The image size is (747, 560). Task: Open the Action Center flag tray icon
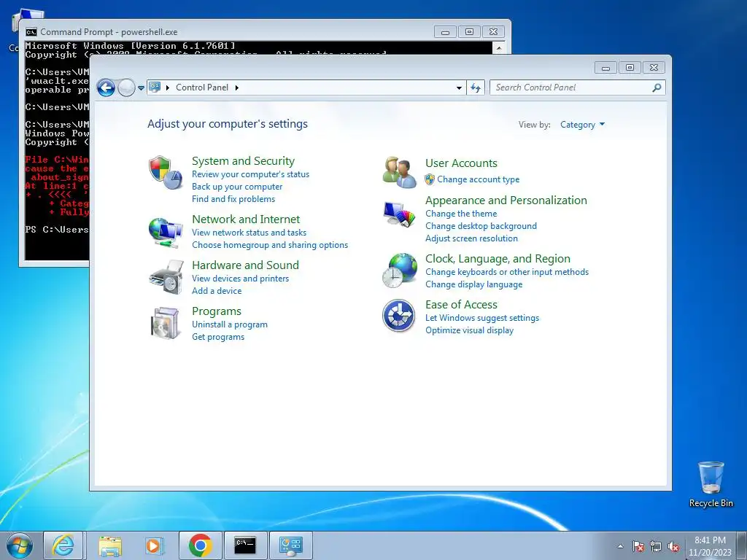638,546
